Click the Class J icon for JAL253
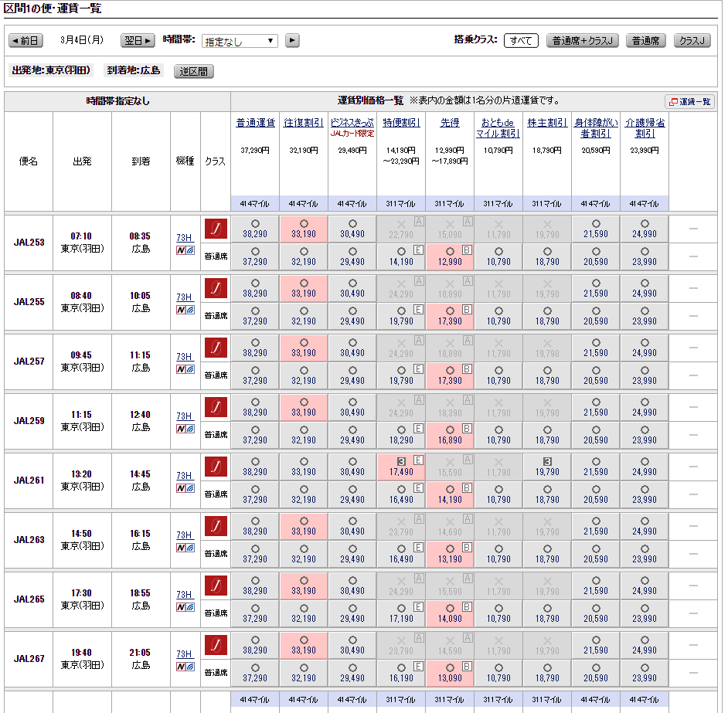This screenshot has height=713, width=728. coord(216,229)
